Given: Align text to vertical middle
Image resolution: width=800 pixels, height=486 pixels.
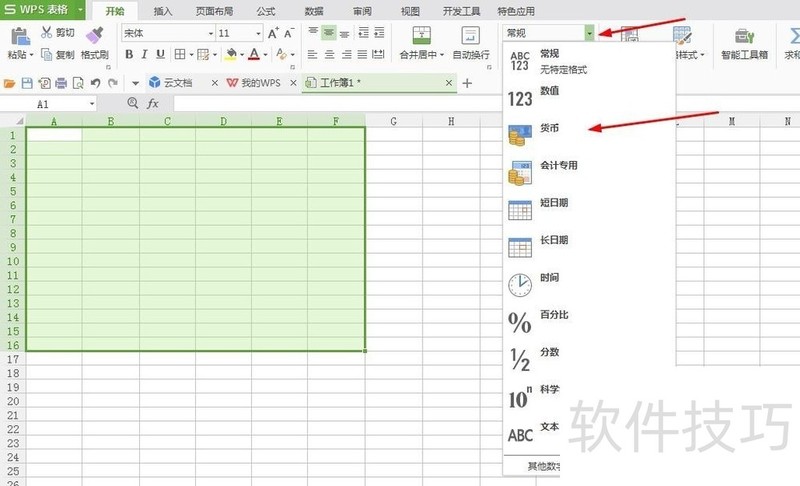Looking at the screenshot, I should tap(329, 33).
